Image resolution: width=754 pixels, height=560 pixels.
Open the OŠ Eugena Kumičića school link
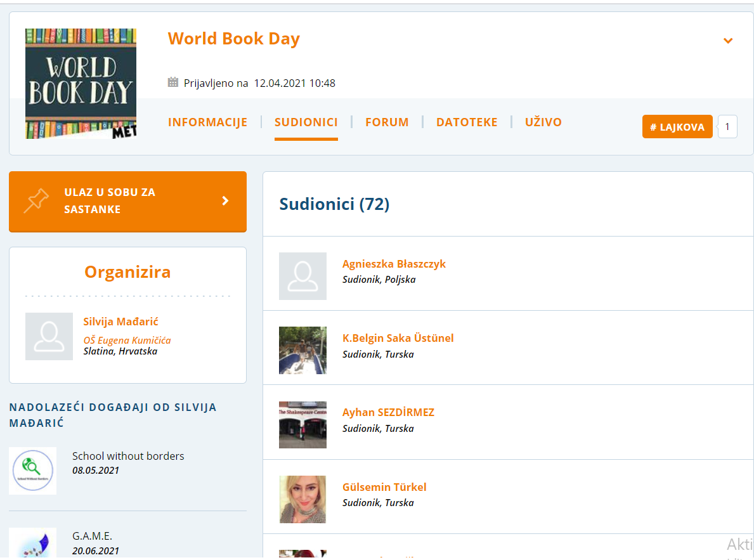click(x=127, y=340)
